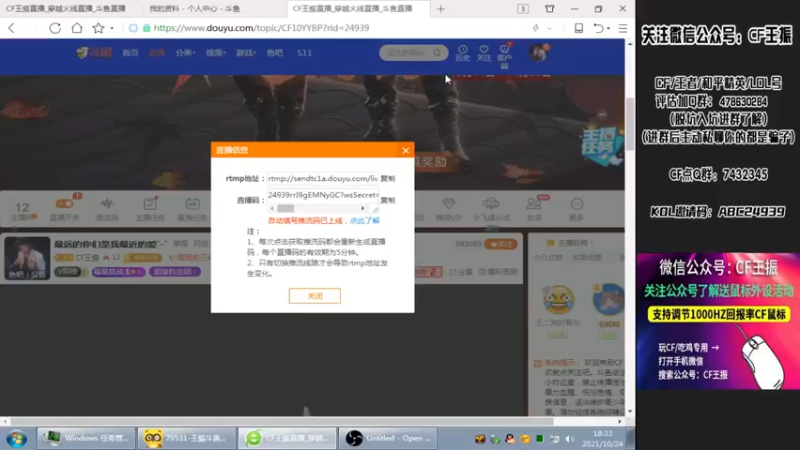Image resolution: width=800 pixels, height=450 pixels.
Task: Copy the rtmp address with 复制
Action: [x=388, y=179]
